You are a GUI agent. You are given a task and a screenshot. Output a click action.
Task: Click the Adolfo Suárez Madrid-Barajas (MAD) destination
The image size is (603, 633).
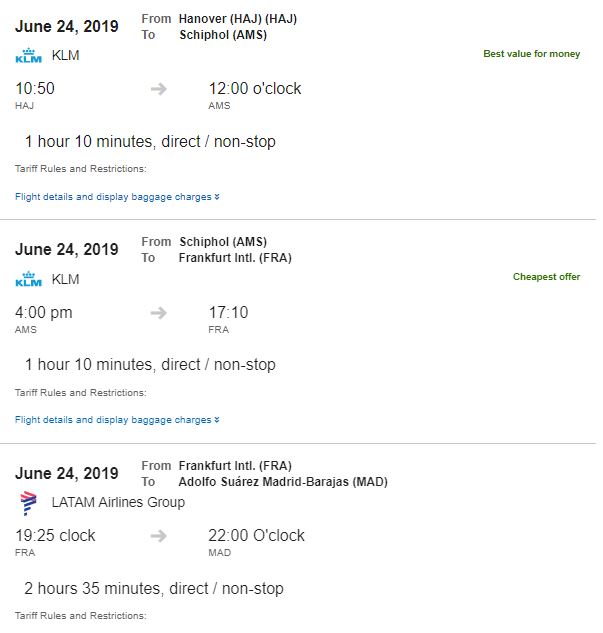click(x=283, y=481)
